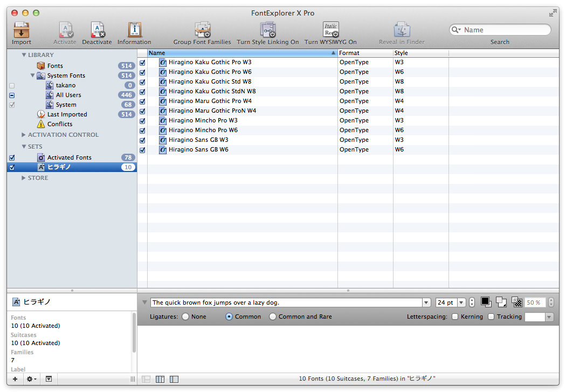Click the Import toolbar icon
Viewport: 566px width, 392px height.
click(x=22, y=30)
